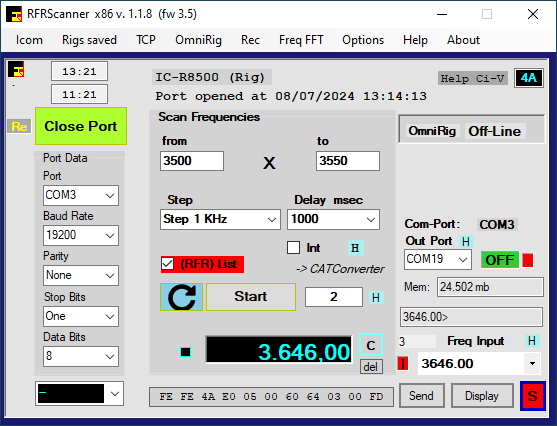This screenshot has width=557, height=426.
Task: Open the Freq FFT menu
Action: 301,40
